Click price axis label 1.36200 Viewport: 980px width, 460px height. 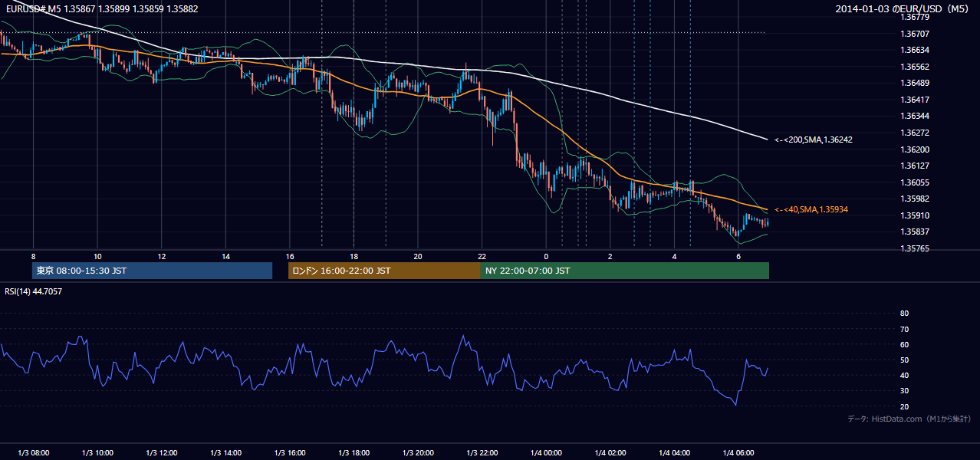coord(915,149)
